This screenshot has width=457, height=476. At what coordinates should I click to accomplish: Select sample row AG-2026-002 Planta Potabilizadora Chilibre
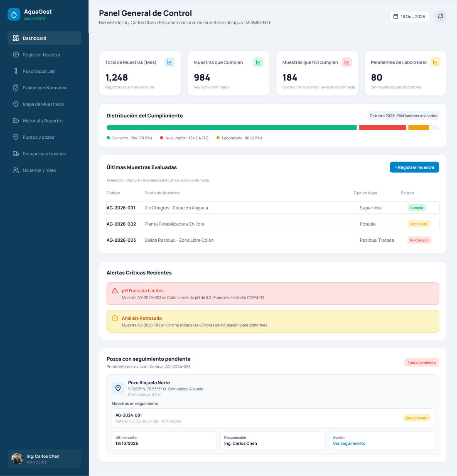click(x=273, y=224)
